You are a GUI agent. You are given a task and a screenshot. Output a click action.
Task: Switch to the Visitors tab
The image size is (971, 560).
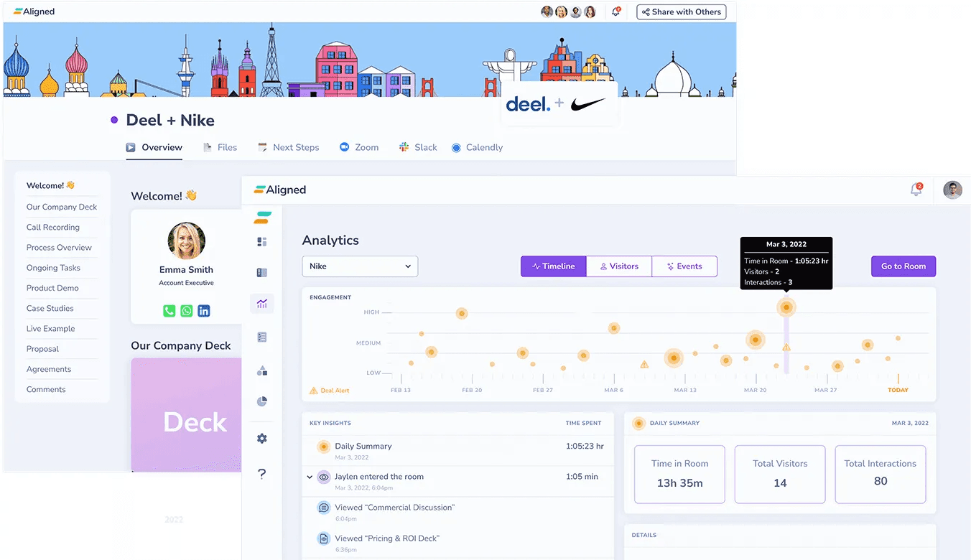pos(619,266)
